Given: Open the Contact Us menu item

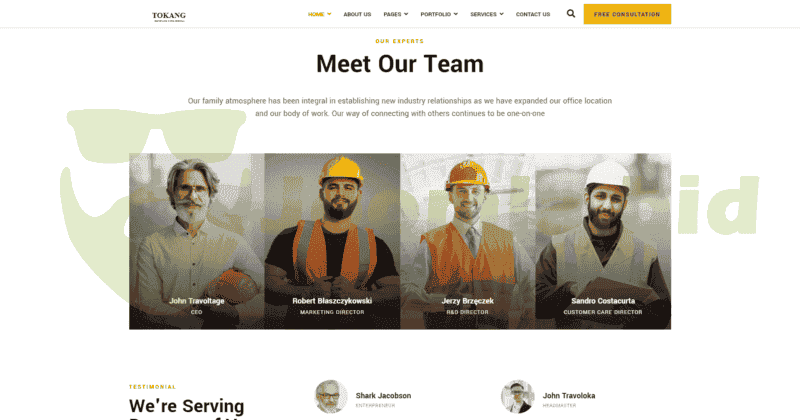Looking at the screenshot, I should 533,14.
